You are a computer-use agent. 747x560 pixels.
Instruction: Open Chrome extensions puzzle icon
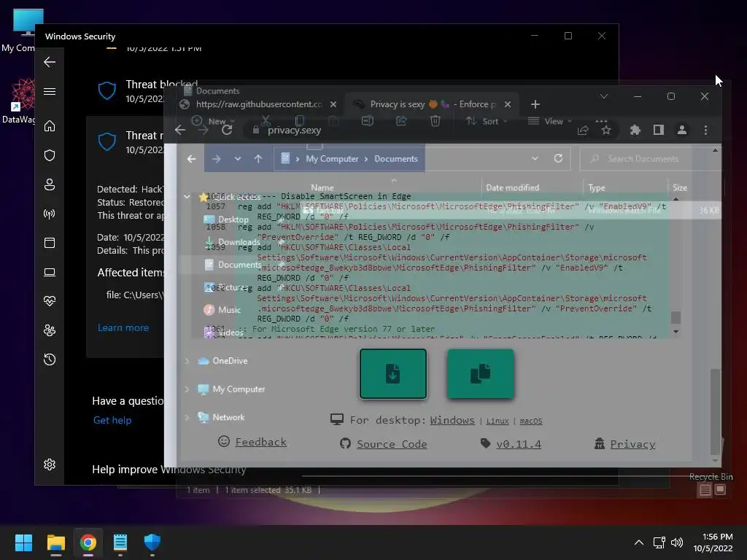coord(635,130)
